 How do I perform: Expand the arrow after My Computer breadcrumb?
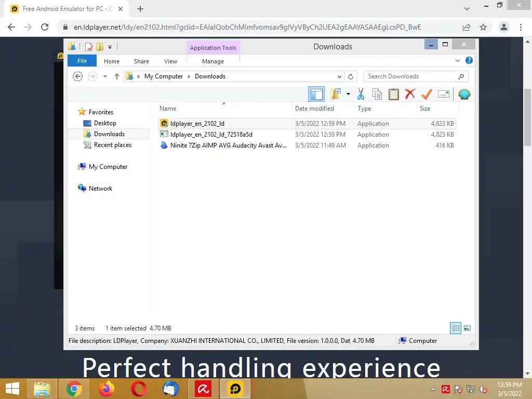coord(189,77)
